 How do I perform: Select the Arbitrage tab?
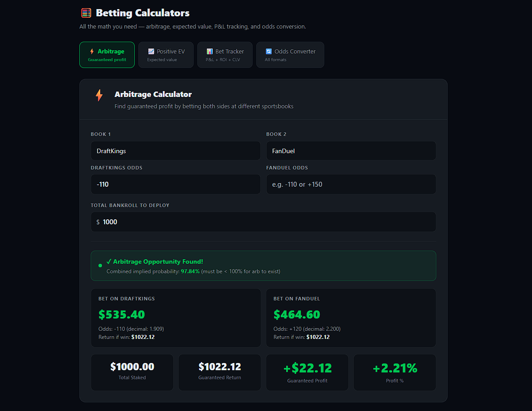[x=107, y=55]
